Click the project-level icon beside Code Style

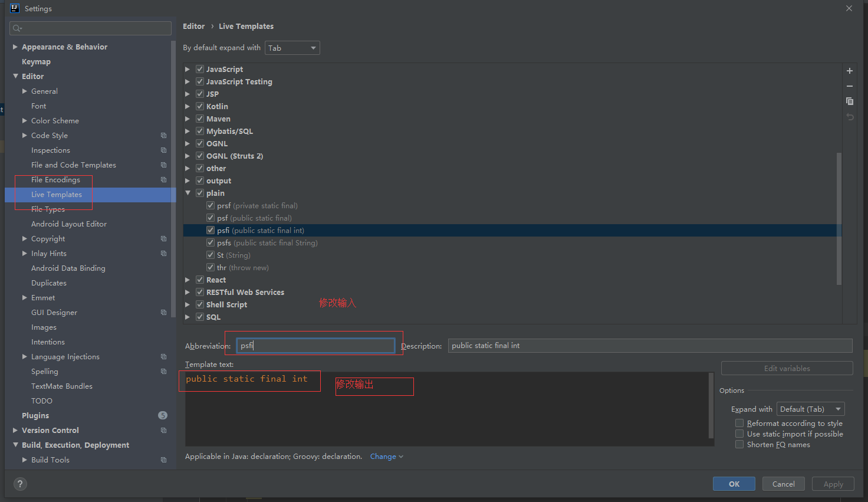click(164, 136)
